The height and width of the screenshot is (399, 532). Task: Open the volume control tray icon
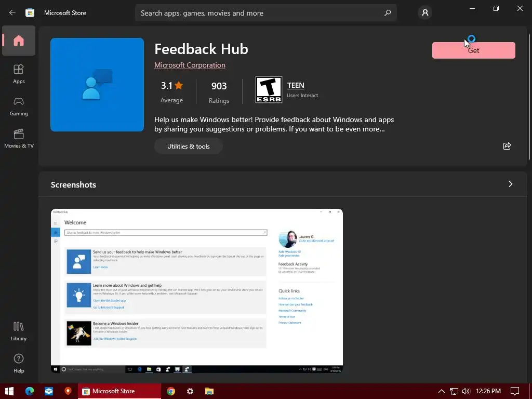point(466,391)
